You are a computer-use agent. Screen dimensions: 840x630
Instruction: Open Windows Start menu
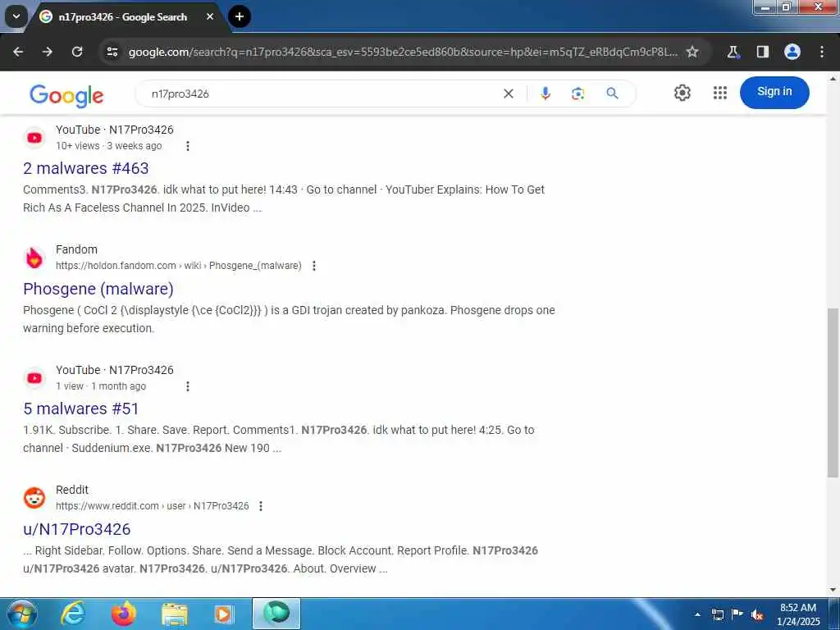coord(21,614)
